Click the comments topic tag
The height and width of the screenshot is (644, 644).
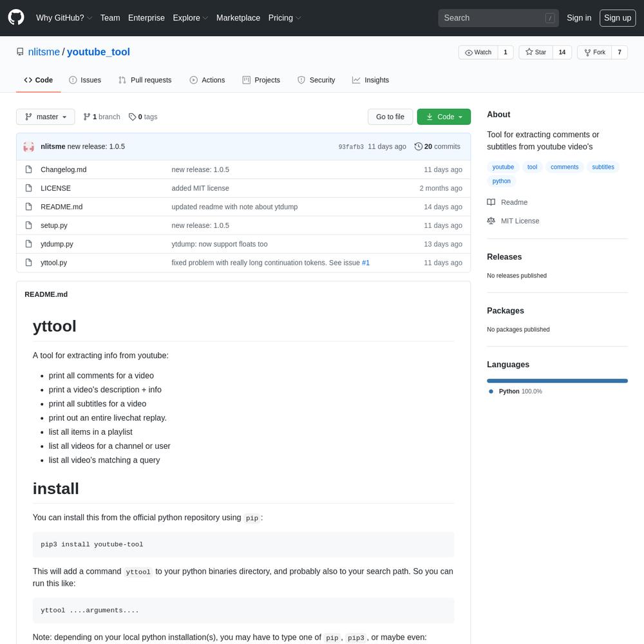564,167
